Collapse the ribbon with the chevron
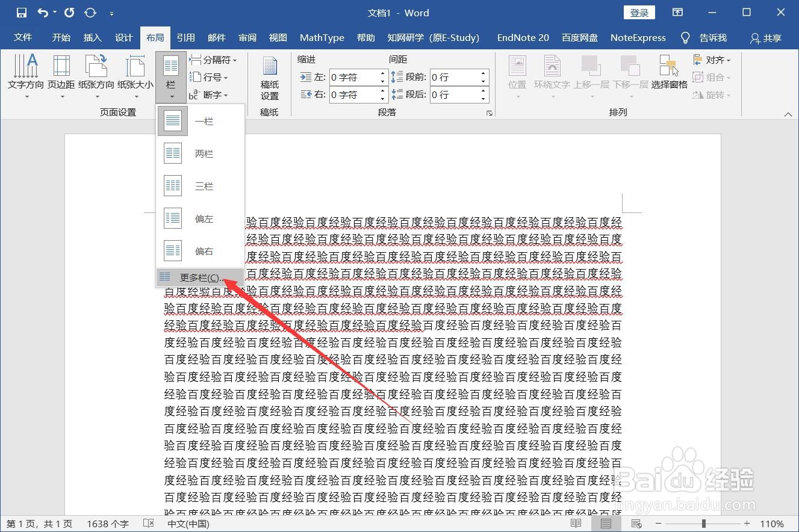This screenshot has height=532, width=799. (788, 114)
